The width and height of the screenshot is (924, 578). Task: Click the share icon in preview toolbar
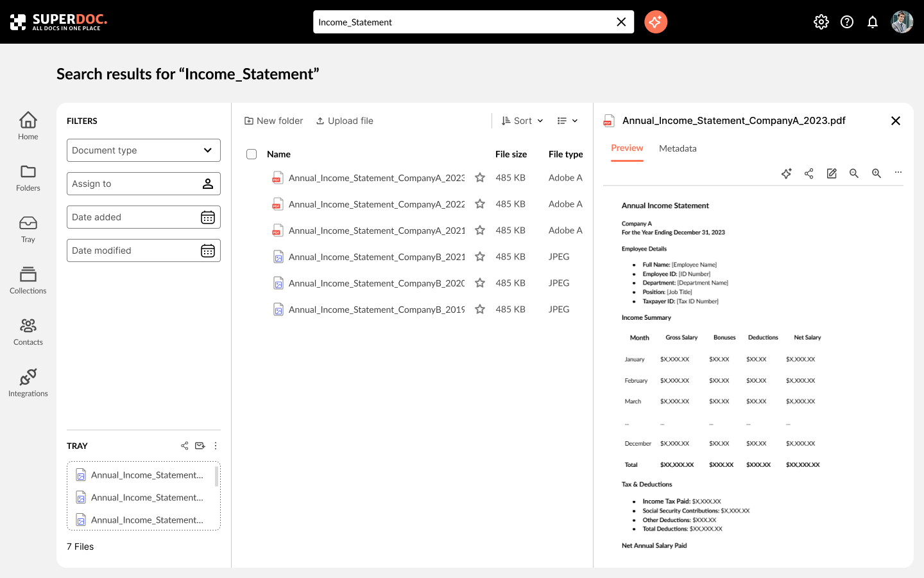(809, 173)
